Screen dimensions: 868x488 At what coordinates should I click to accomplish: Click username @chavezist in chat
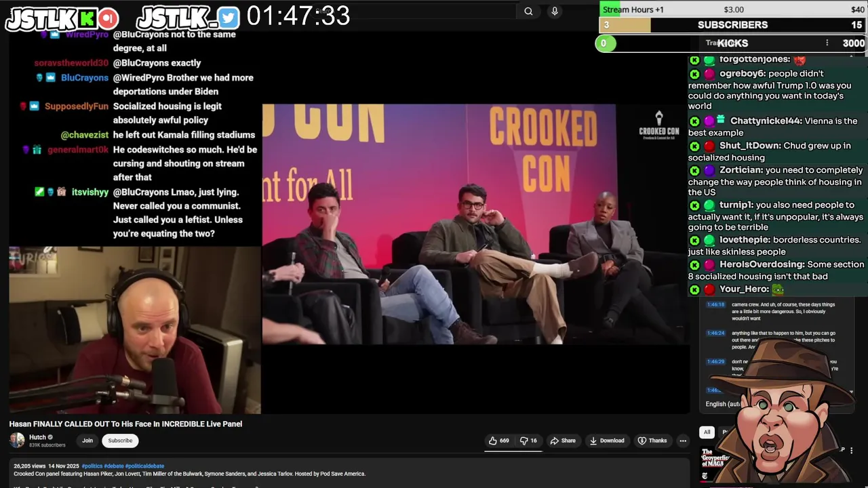tap(85, 135)
